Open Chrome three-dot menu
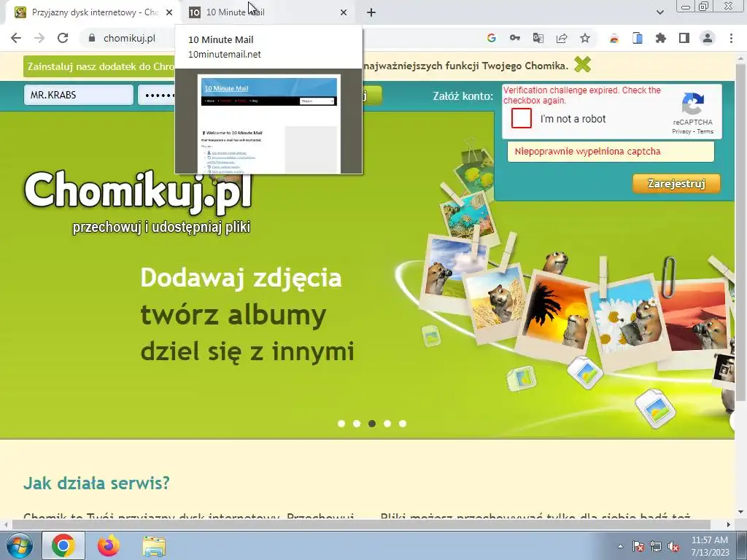Image resolution: width=747 pixels, height=560 pixels. (731, 38)
